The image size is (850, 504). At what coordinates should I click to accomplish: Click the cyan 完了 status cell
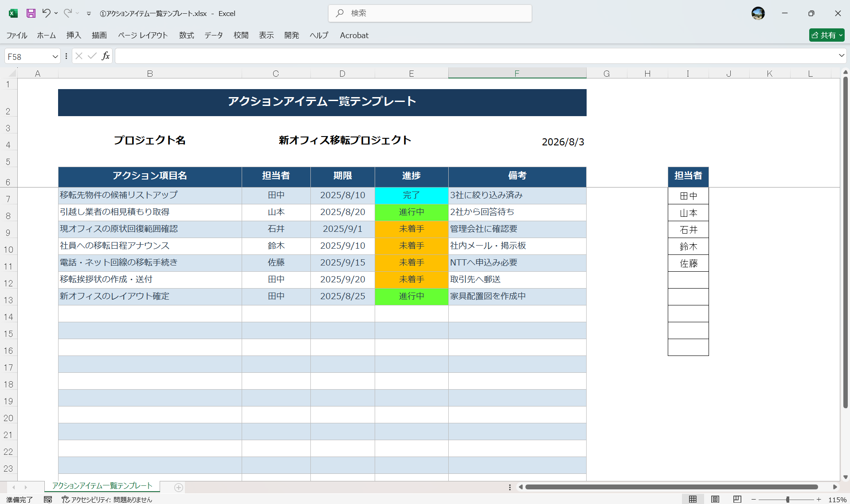tap(411, 195)
